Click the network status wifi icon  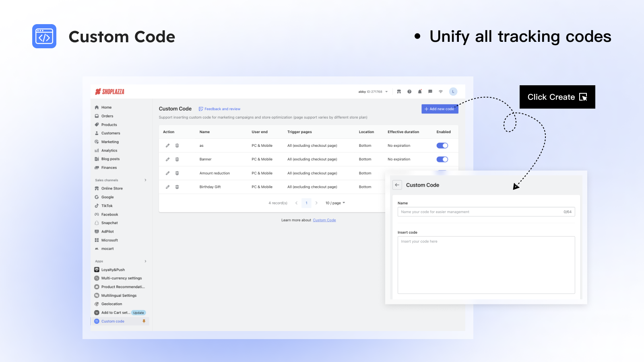pos(440,92)
